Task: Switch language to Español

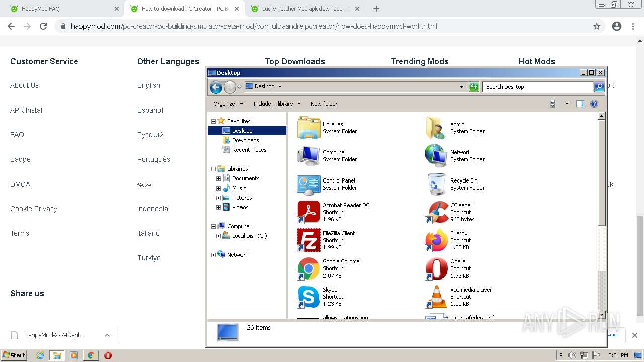Action: [150, 110]
